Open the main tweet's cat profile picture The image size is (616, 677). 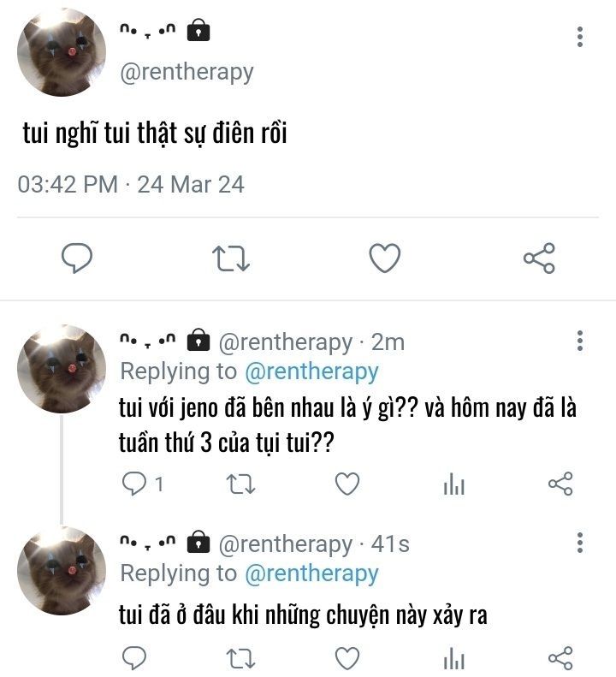click(62, 52)
